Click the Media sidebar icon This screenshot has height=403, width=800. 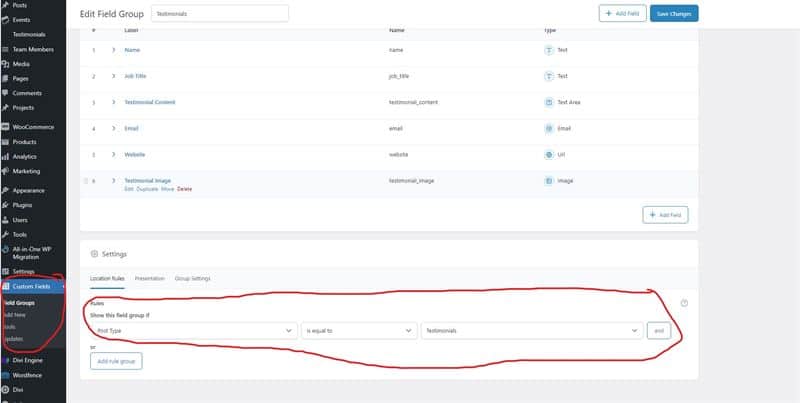click(x=6, y=64)
